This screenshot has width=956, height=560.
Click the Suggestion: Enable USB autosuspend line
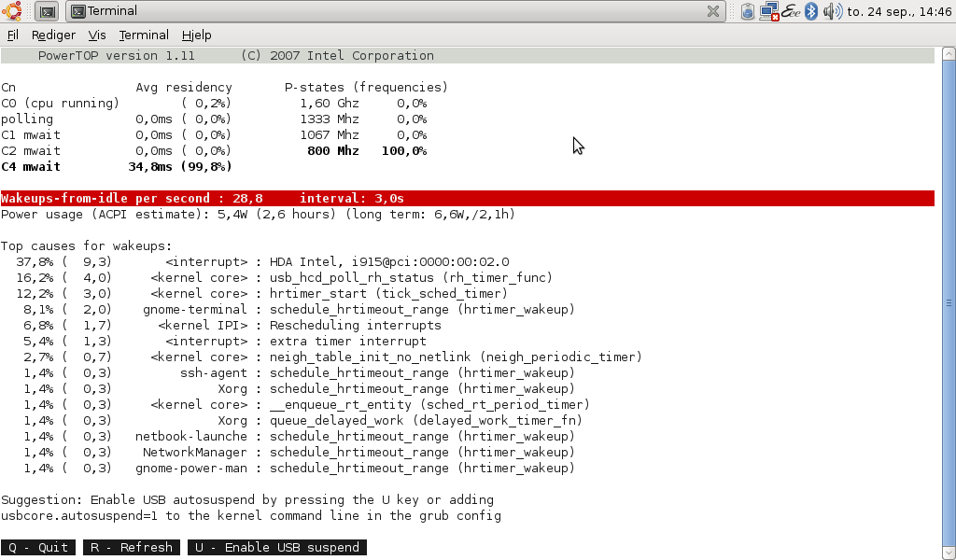pos(247,499)
